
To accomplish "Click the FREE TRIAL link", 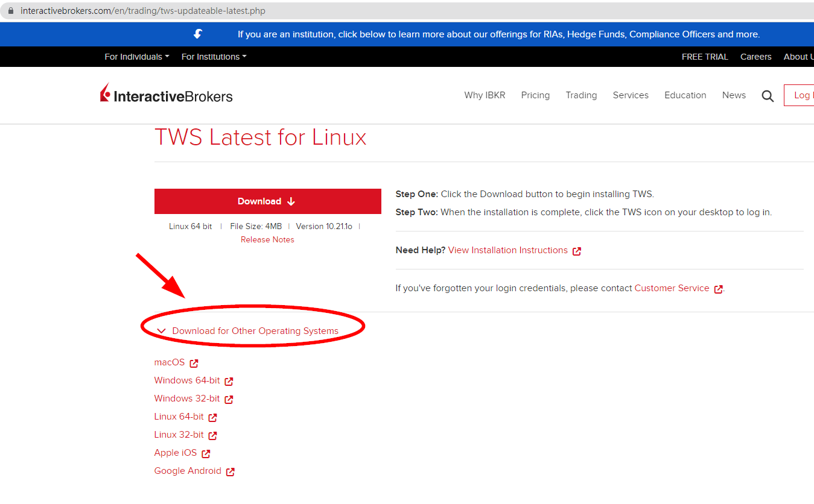I will tap(705, 57).
